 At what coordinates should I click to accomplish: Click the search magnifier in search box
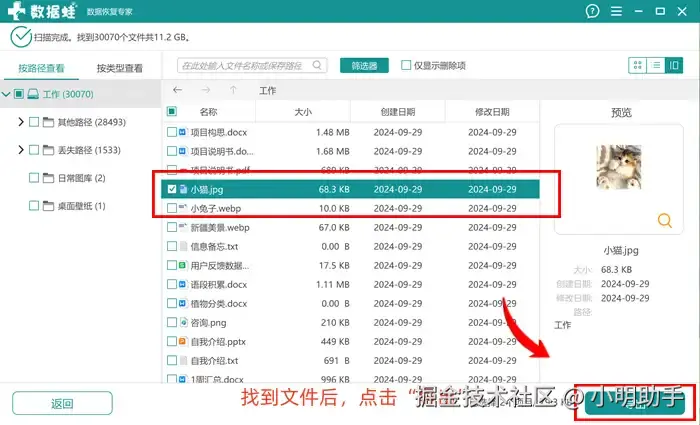(x=317, y=65)
